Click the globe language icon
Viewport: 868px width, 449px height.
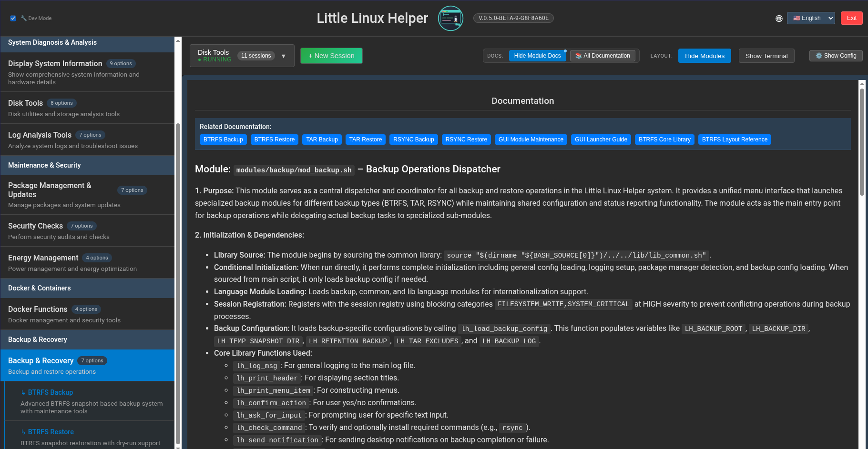(779, 18)
